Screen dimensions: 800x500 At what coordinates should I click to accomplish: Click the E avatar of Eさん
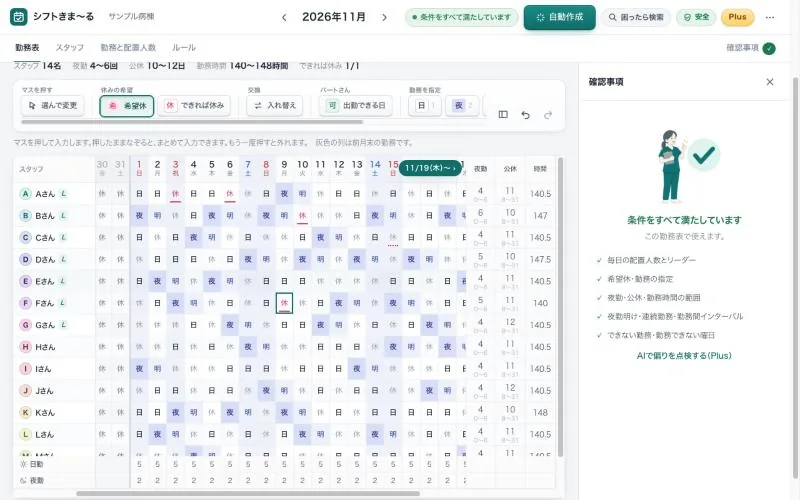pyautogui.click(x=26, y=281)
